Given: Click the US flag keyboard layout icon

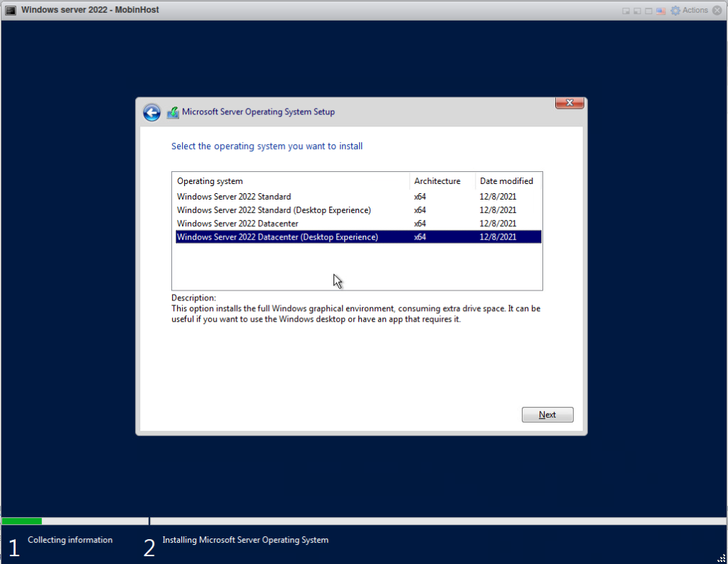Looking at the screenshot, I should click(x=660, y=11).
